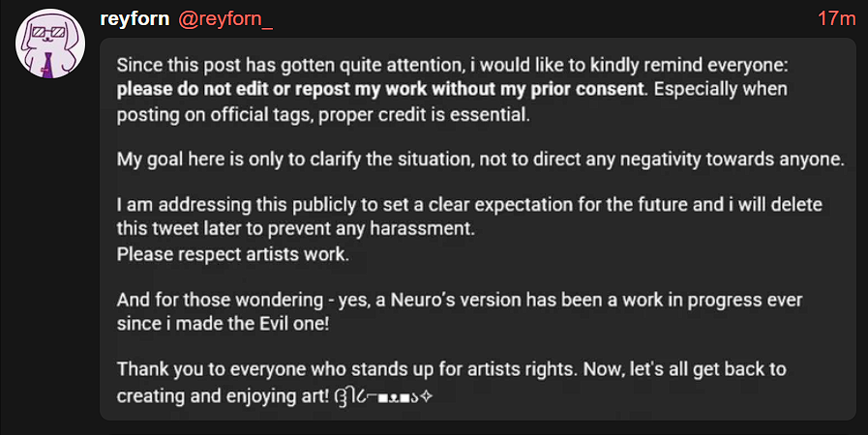This screenshot has height=435, width=868.
Task: Click the purple tie in the avatar
Action: pos(48,65)
